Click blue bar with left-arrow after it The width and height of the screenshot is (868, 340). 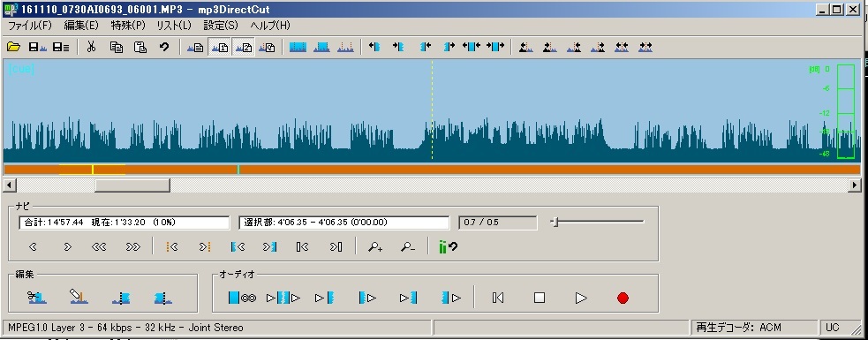point(425,47)
